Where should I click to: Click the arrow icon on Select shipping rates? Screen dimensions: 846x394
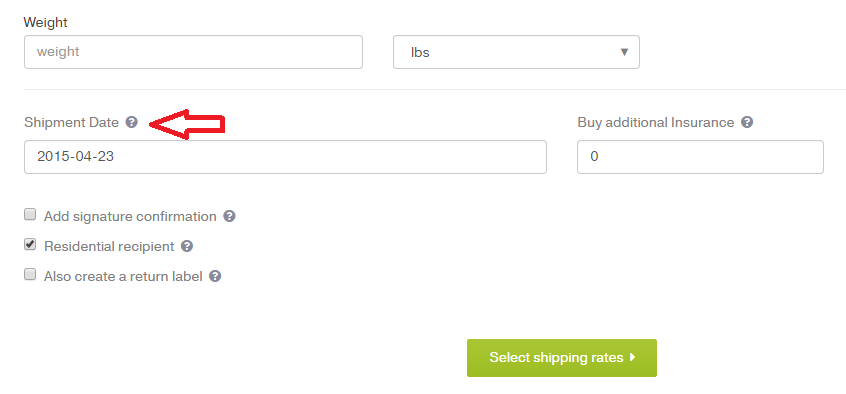tap(633, 357)
